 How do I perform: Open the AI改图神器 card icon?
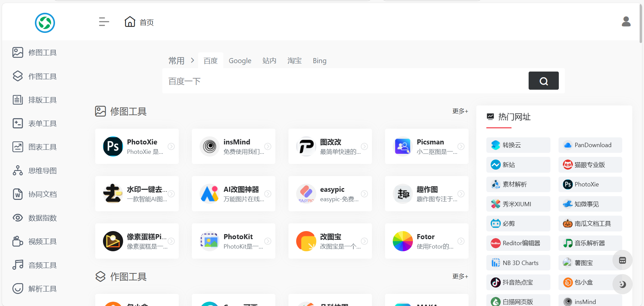pyautogui.click(x=209, y=194)
